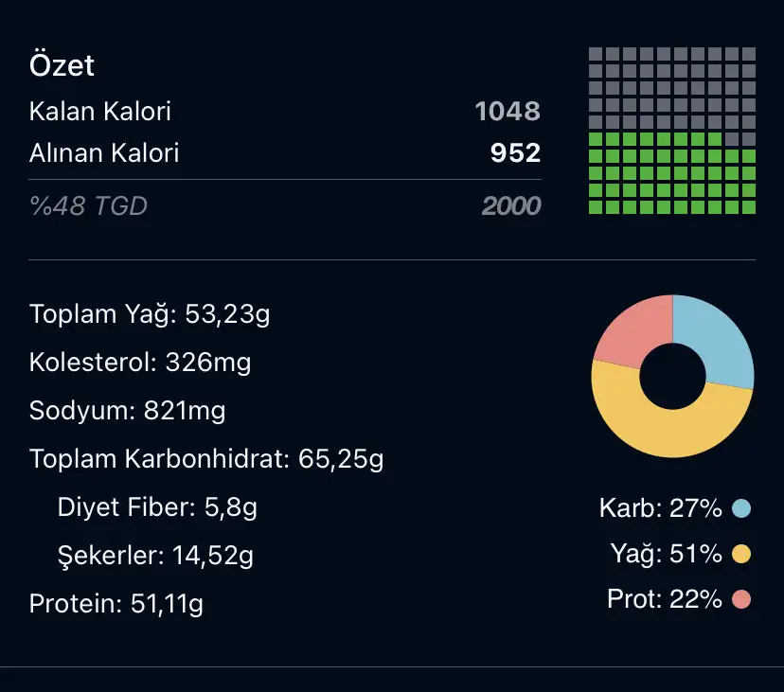This screenshot has width=784, height=692.
Task: Click the 2000 daily goal value
Action: [x=511, y=205]
